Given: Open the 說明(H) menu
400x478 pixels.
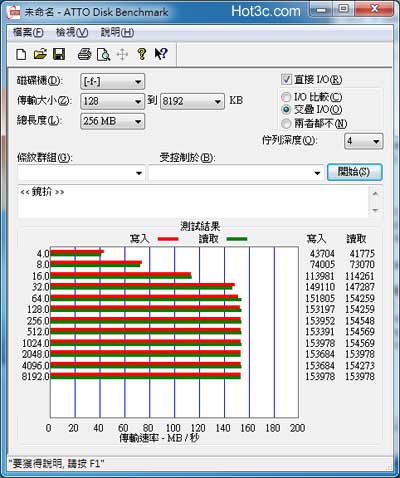Looking at the screenshot, I should [x=117, y=32].
